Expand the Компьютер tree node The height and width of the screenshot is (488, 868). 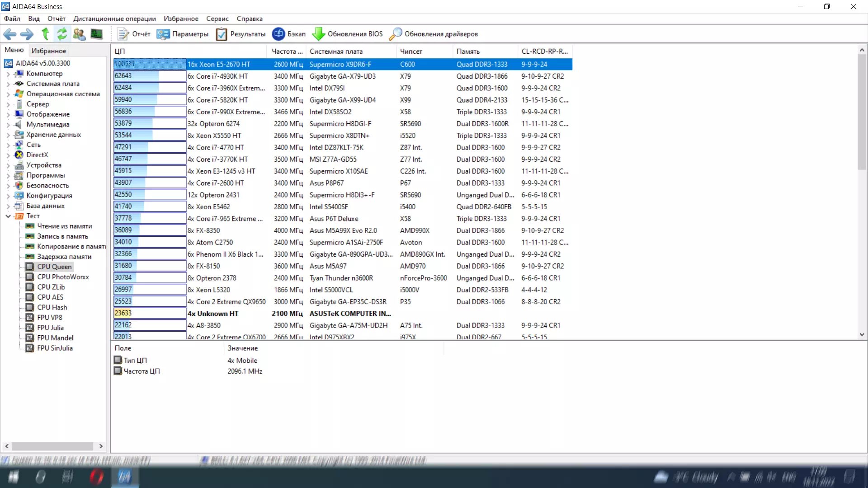[x=8, y=74]
